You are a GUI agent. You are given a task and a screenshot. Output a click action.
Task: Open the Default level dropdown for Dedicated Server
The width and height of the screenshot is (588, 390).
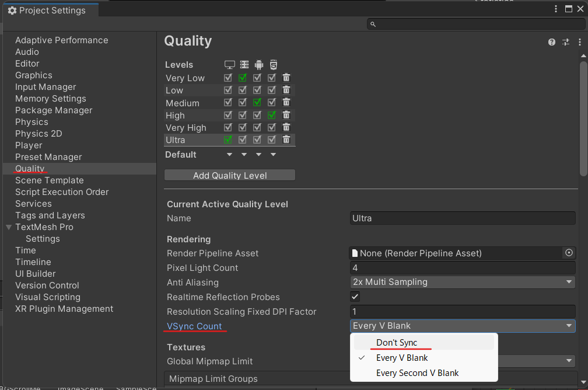[x=244, y=155]
